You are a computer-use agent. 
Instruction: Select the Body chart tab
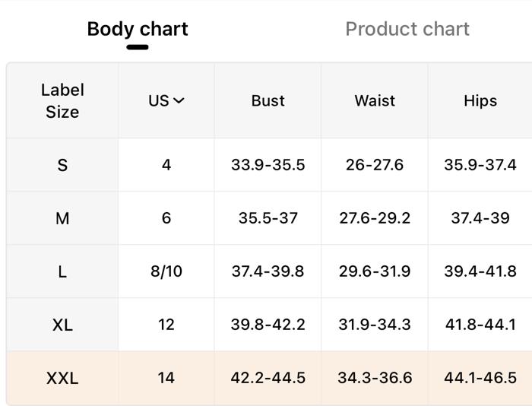click(138, 30)
